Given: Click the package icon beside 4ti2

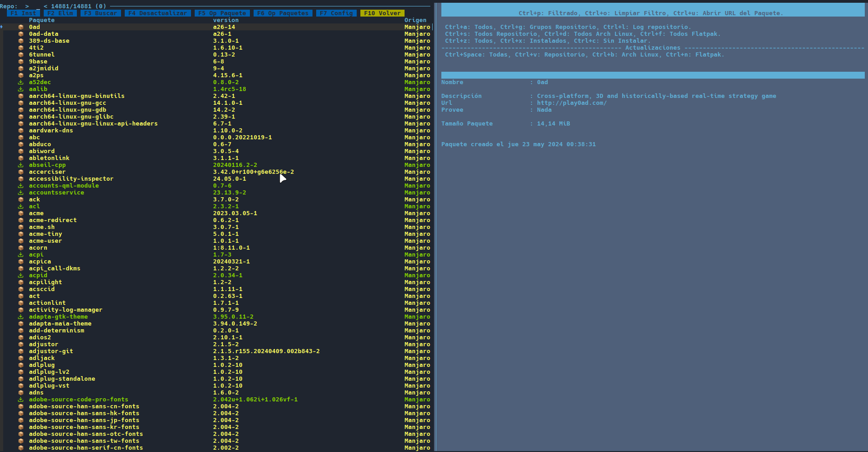Looking at the screenshot, I should tap(21, 48).
